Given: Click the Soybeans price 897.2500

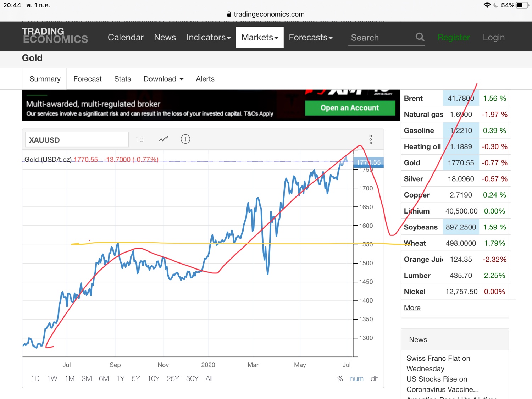Looking at the screenshot, I should (461, 227).
